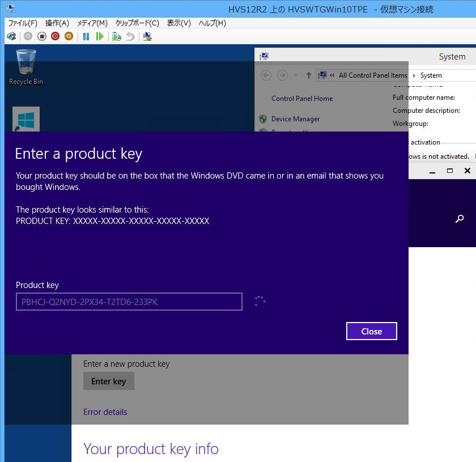
Task: Select the Windows logo shortcut on the desktop
Action: [x=26, y=119]
